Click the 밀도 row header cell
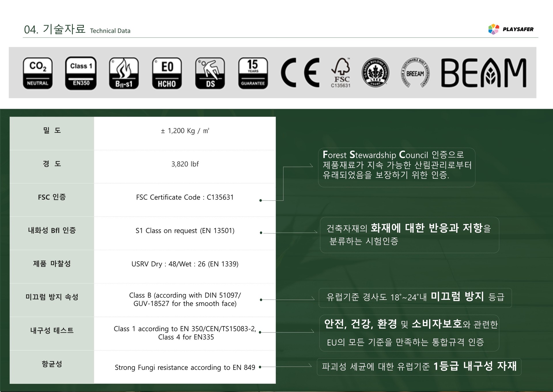Image resolution: width=553 pixels, height=392 pixels. (x=52, y=131)
